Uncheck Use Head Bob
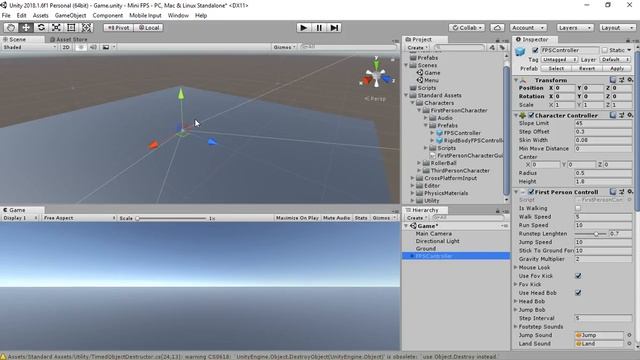 pos(578,293)
